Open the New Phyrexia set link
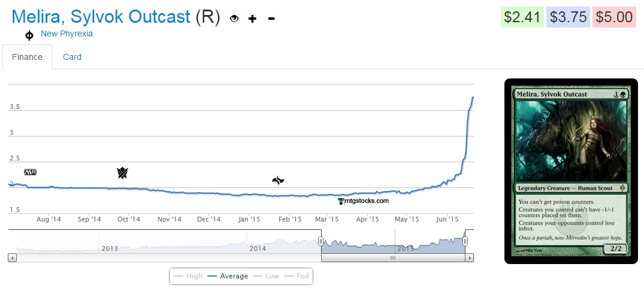644x288 pixels. point(66,34)
